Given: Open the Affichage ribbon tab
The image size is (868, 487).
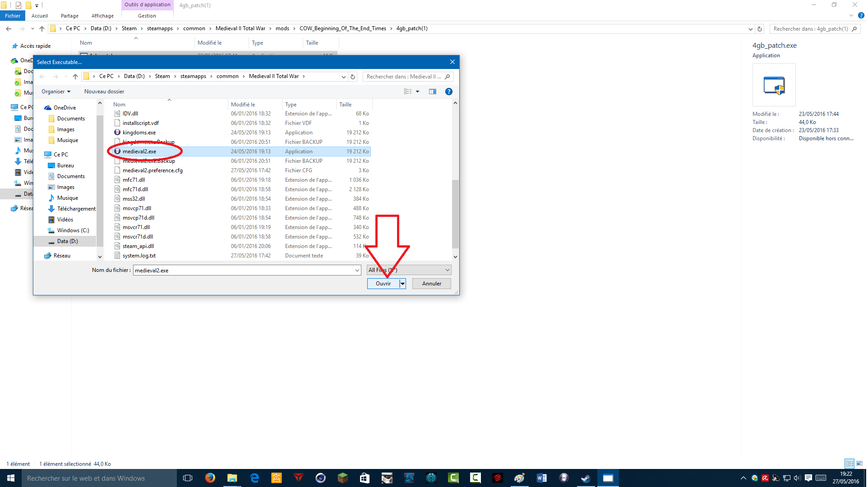Looking at the screenshot, I should point(102,16).
